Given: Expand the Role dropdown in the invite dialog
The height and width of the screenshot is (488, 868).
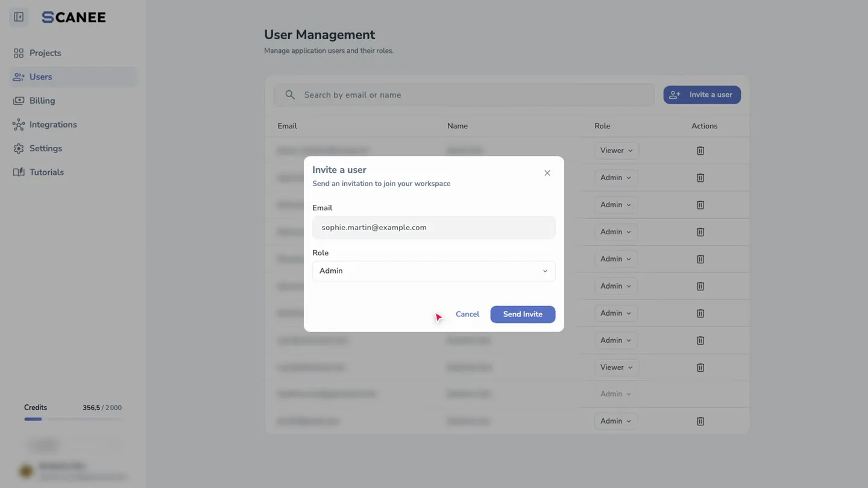Looking at the screenshot, I should (433, 271).
